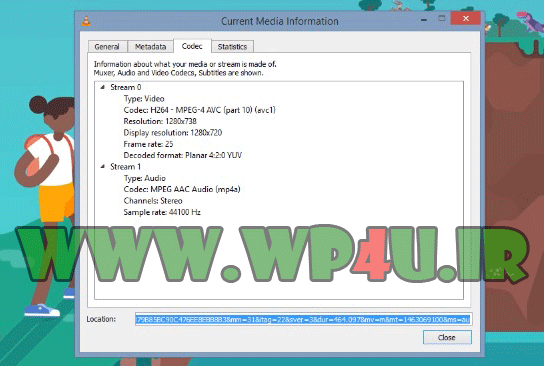This screenshot has height=366, width=544.
Task: Select the 'Frame rate: 25' row
Action: tap(148, 144)
